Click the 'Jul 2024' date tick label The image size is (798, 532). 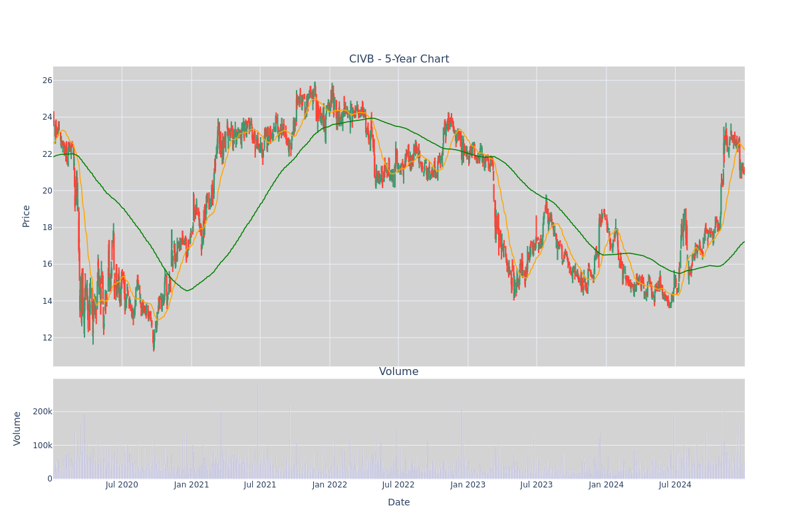[x=675, y=485]
